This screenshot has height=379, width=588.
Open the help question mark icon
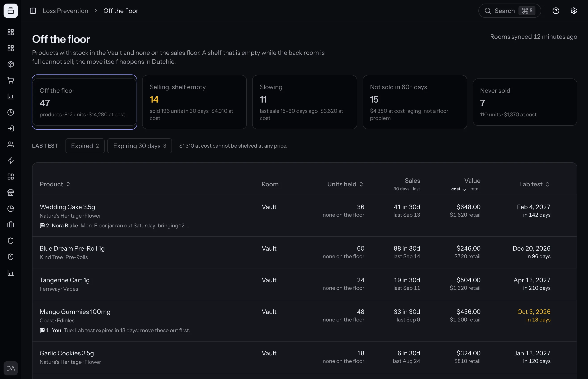(x=556, y=10)
